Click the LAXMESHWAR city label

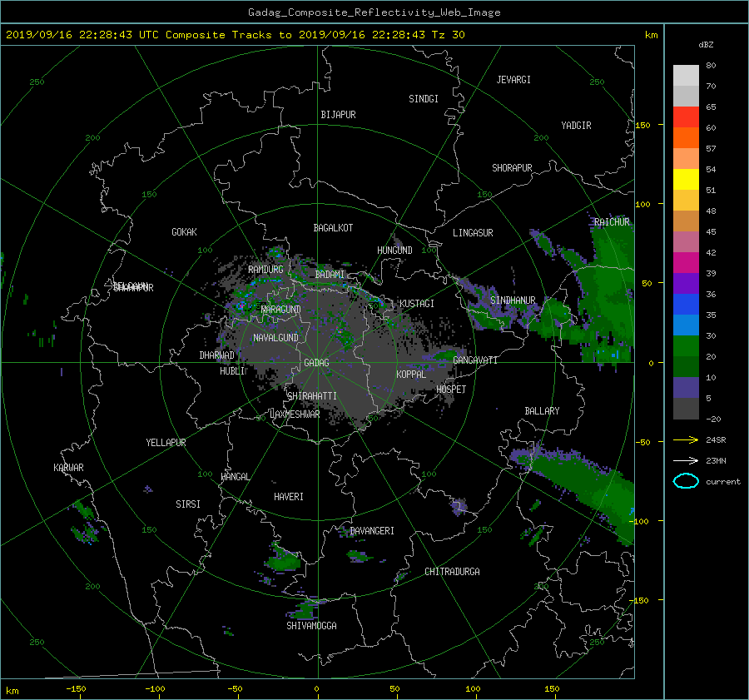click(x=295, y=415)
